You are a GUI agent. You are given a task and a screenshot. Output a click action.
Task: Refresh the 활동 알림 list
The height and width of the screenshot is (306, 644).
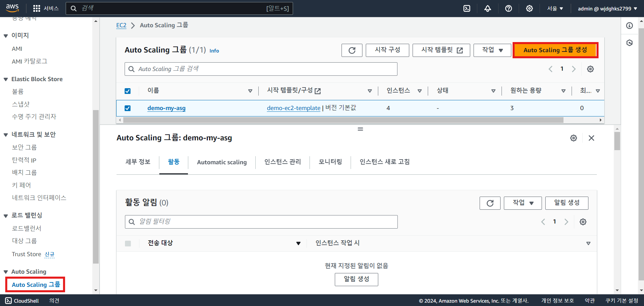tap(490, 203)
